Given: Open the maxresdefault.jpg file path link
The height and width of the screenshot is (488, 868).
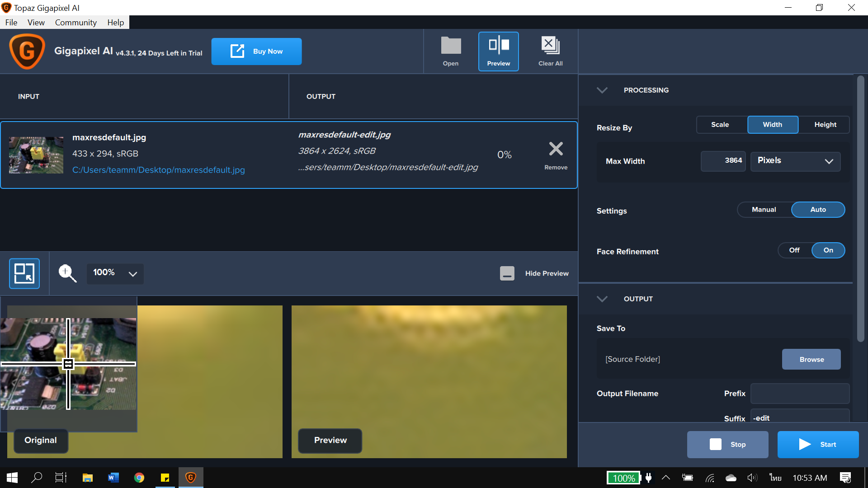Looking at the screenshot, I should [x=159, y=170].
